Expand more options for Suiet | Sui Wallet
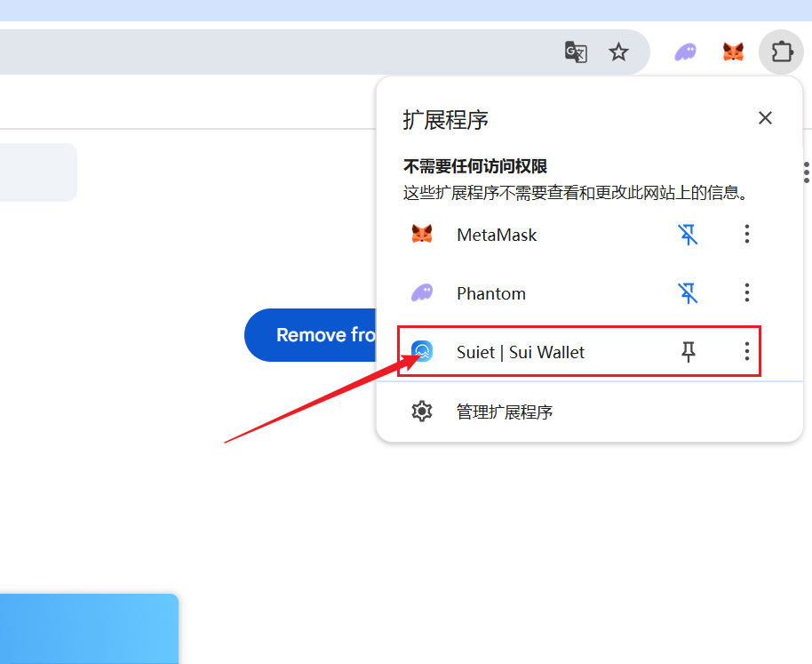812x664 pixels. pyautogui.click(x=746, y=352)
